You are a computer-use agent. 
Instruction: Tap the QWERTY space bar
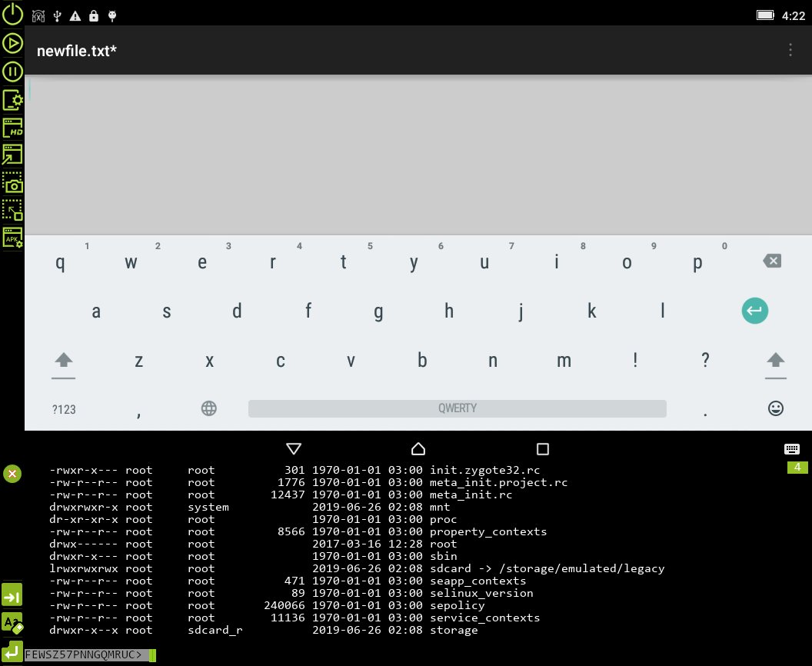pos(458,408)
